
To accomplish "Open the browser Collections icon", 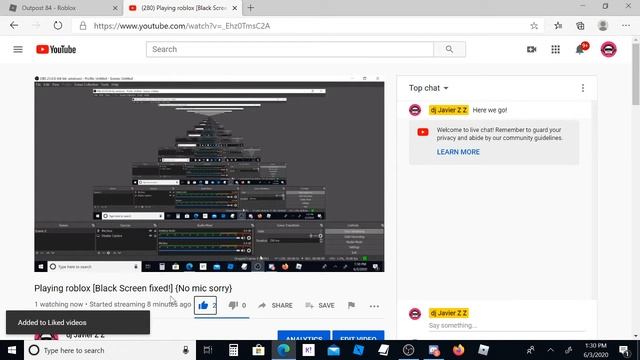I will point(580,26).
